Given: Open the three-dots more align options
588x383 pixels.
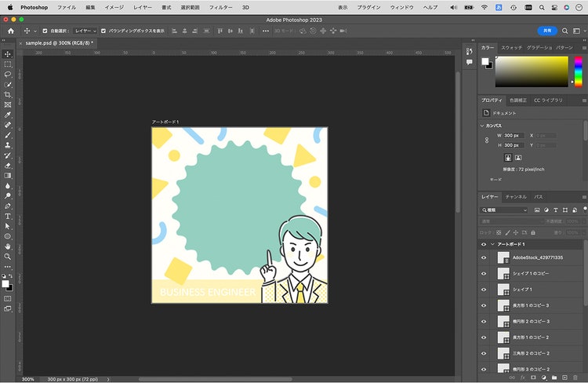Looking at the screenshot, I should point(266,31).
